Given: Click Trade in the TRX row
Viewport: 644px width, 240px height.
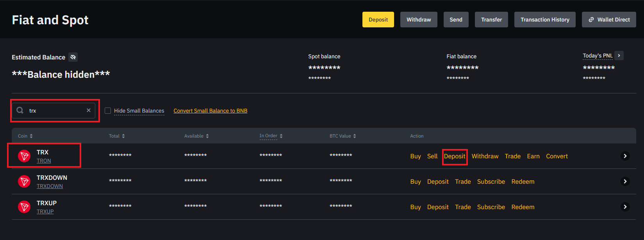Looking at the screenshot, I should click(x=513, y=156).
